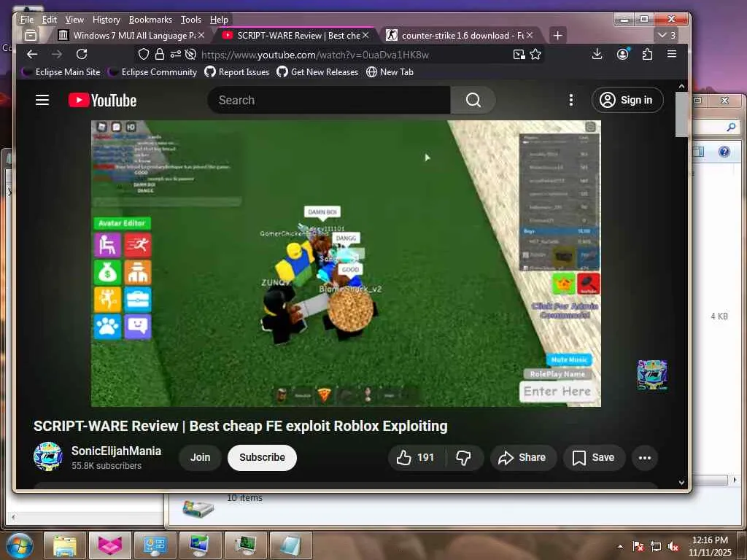Click the Join channel button

(200, 458)
